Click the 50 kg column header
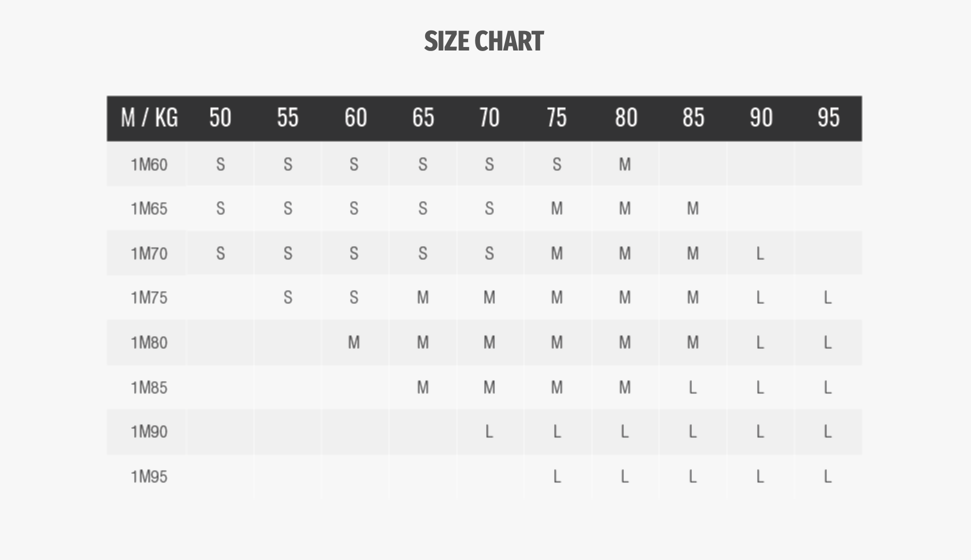This screenshot has width=971, height=560. [x=220, y=118]
